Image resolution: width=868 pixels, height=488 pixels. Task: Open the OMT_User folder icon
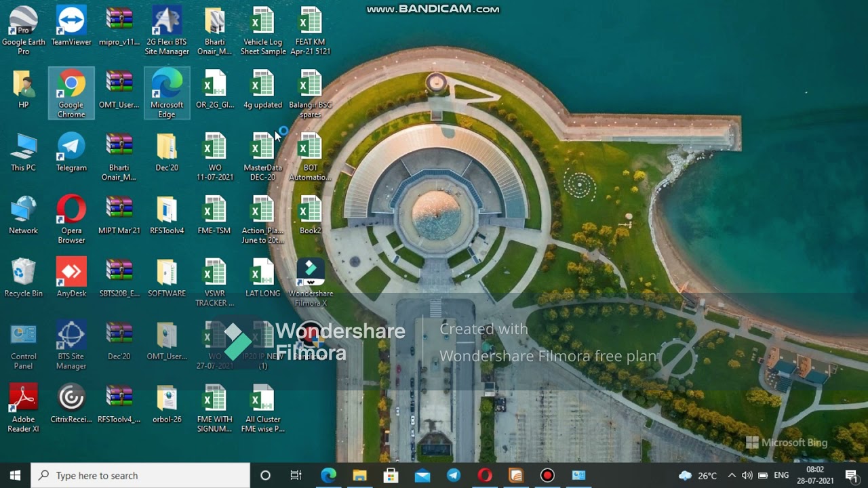(x=167, y=341)
